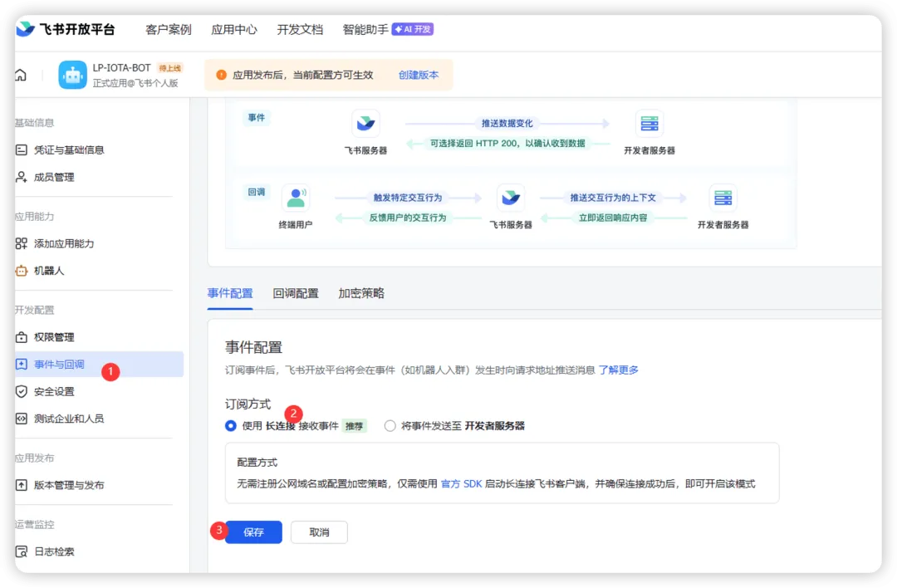Select 使用长连接接收事件 radio option
Screen dimensions: 897x588
[231, 425]
